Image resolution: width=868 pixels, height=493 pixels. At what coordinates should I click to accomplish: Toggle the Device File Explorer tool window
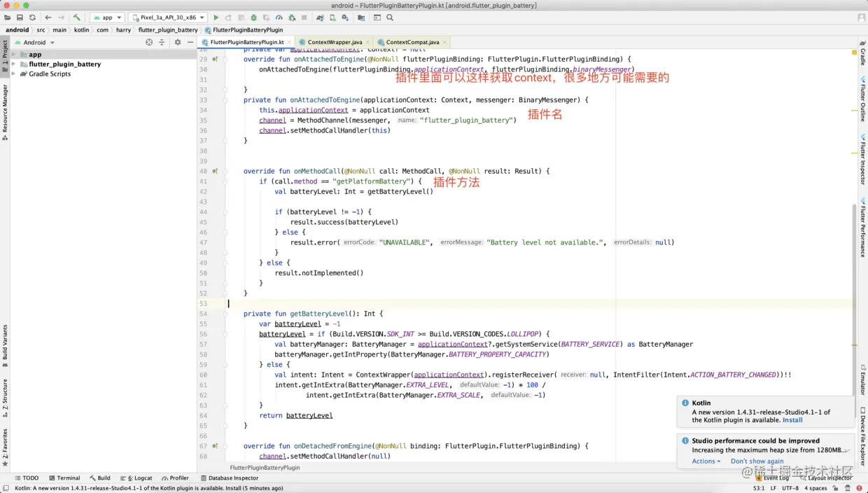click(x=862, y=436)
